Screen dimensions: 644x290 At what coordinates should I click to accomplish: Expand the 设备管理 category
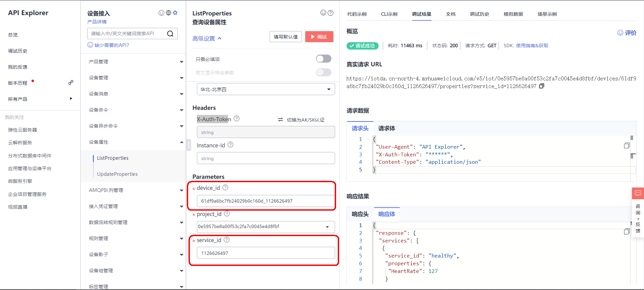coord(181,78)
